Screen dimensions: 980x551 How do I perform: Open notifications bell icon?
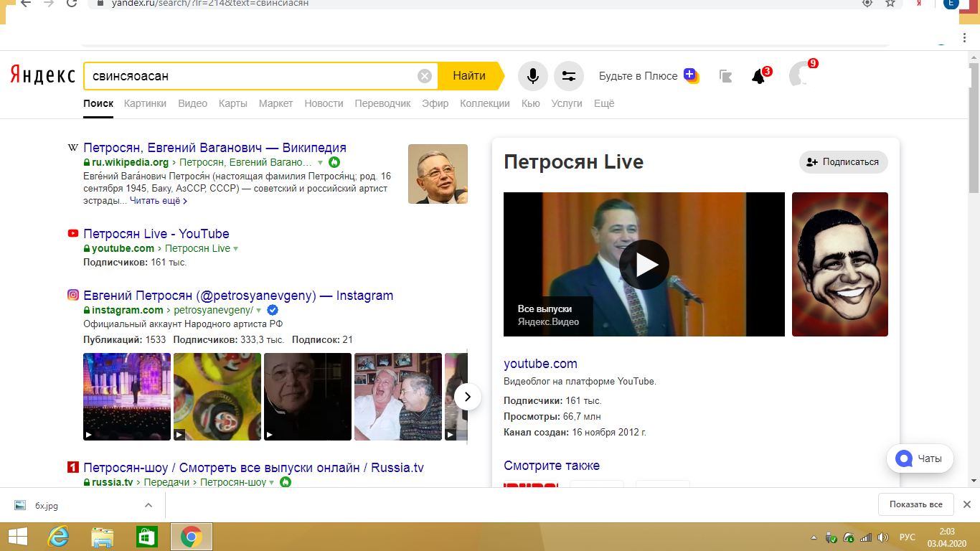pos(758,76)
